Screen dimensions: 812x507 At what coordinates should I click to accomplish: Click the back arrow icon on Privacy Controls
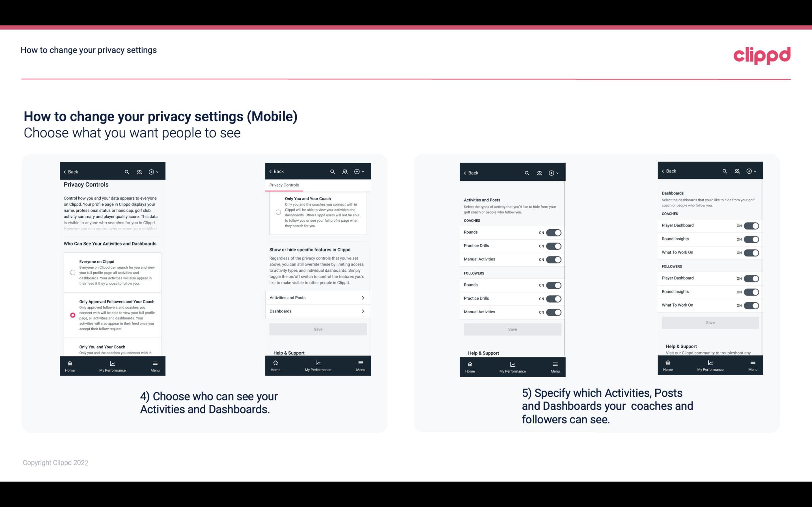65,171
